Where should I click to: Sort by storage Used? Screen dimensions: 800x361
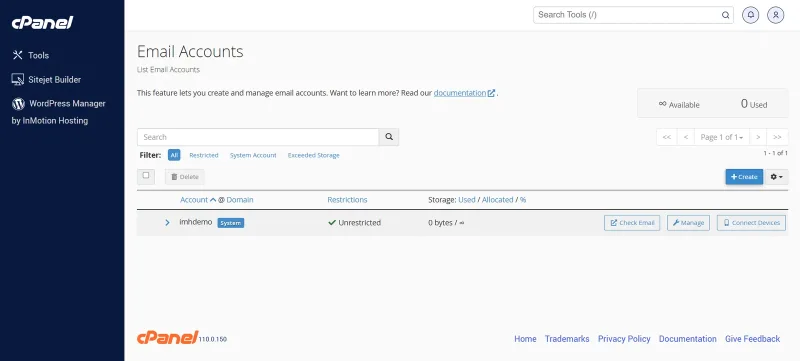pyautogui.click(x=467, y=200)
